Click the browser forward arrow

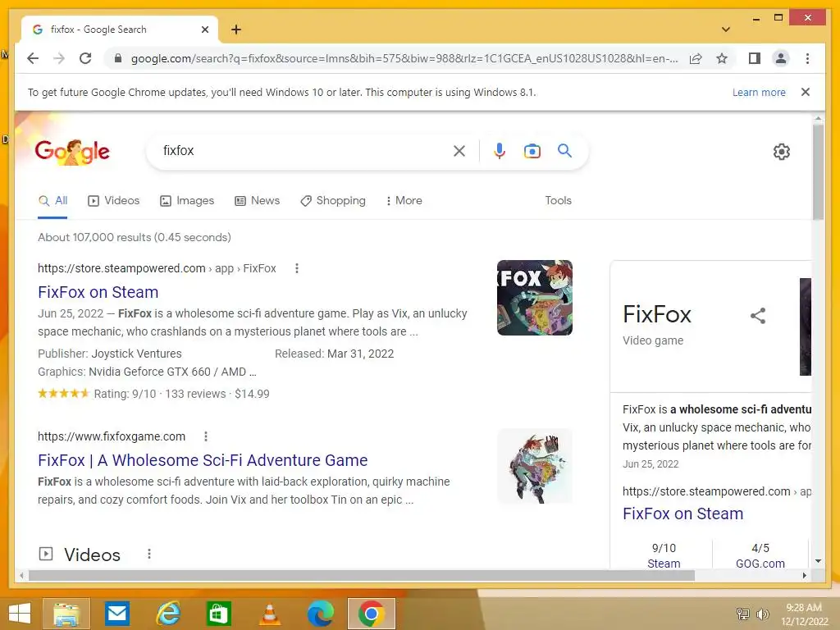click(x=59, y=58)
